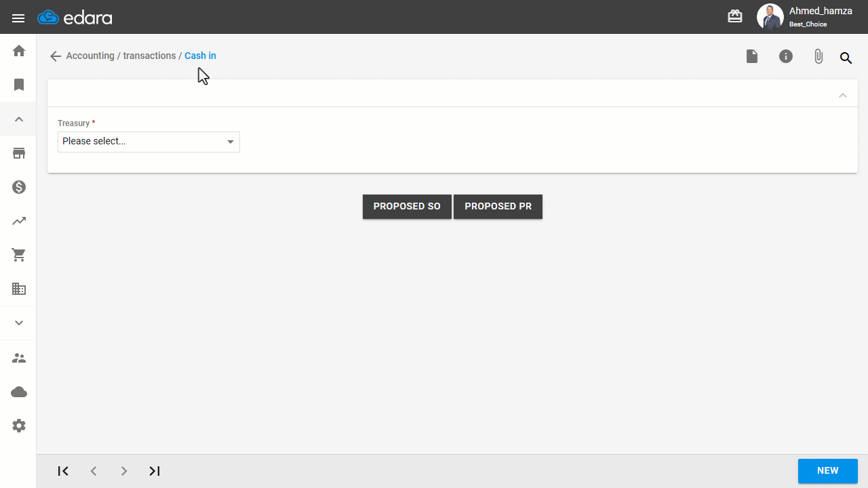Viewport: 868px width, 488px height.
Task: Open the search magnifier icon
Action: pos(846,58)
